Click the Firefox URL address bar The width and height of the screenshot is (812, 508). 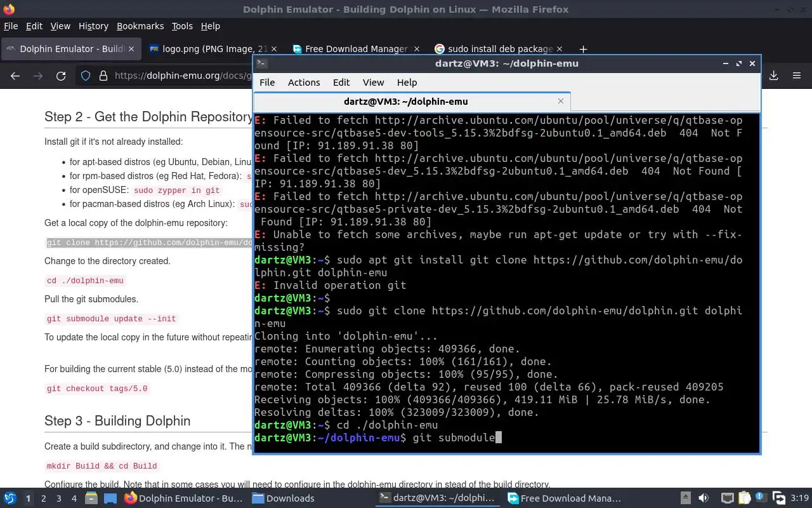tap(184, 76)
